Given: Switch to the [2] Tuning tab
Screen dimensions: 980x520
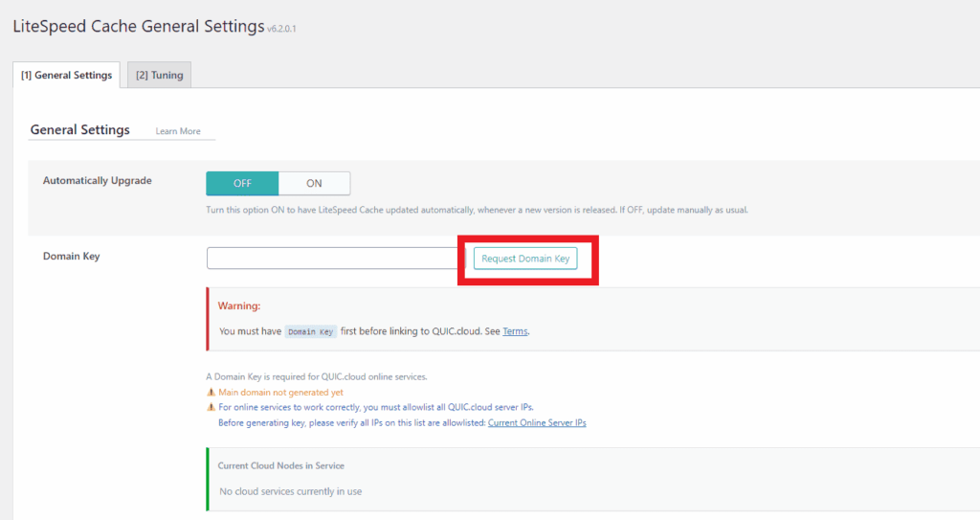Looking at the screenshot, I should [x=160, y=75].
